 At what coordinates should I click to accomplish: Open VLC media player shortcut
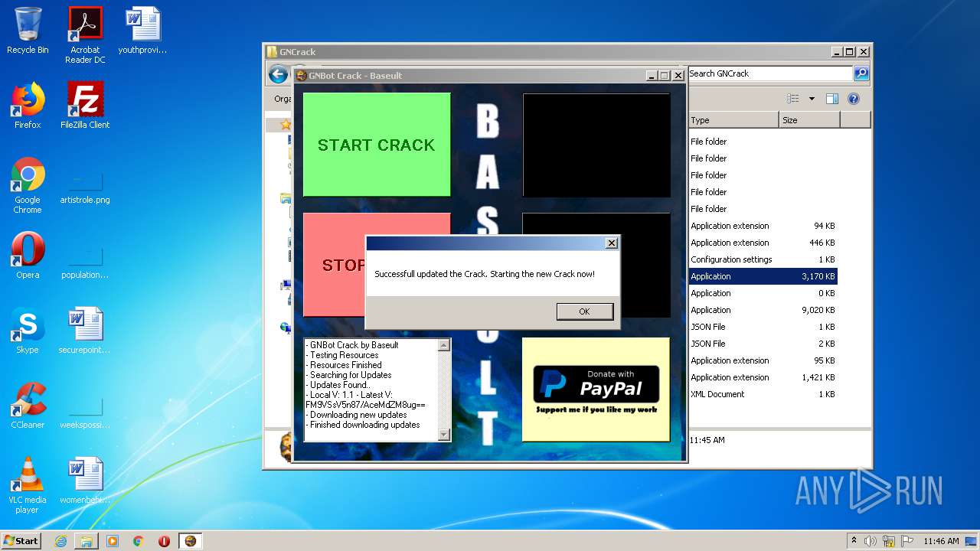coord(28,485)
